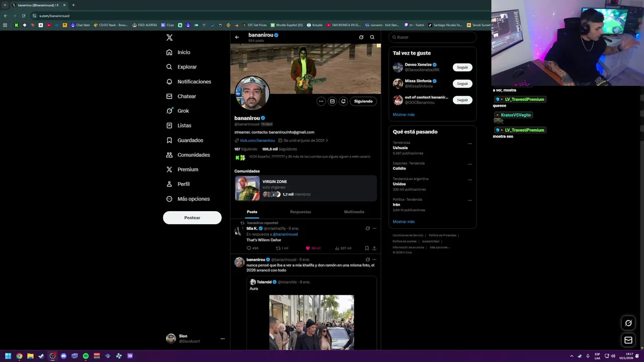Click the Siguiendo button

pos(363,101)
